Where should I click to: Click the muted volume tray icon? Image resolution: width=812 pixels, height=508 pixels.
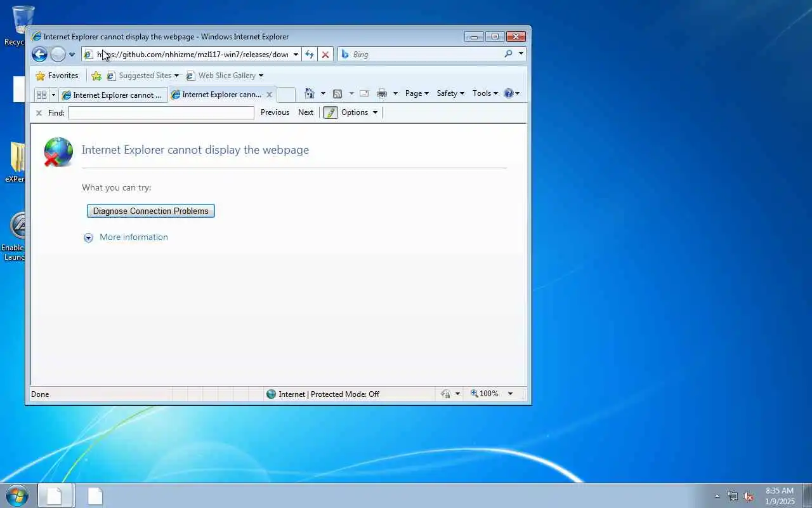tap(749, 497)
